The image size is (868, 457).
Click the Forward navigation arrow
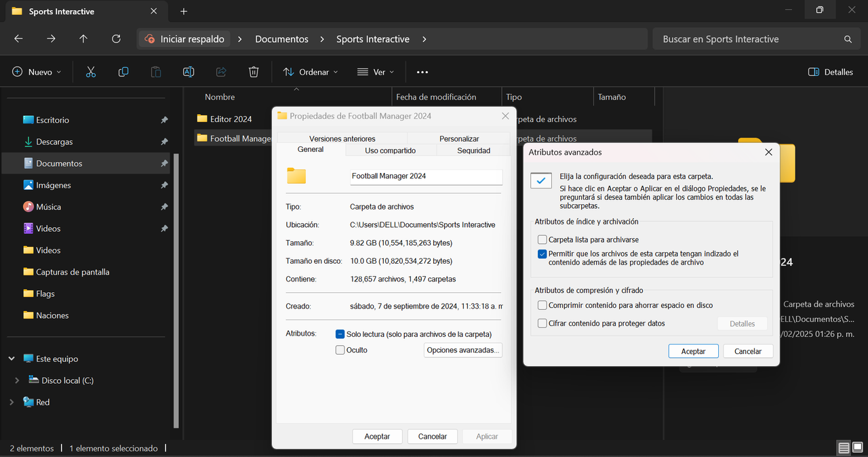coord(51,39)
